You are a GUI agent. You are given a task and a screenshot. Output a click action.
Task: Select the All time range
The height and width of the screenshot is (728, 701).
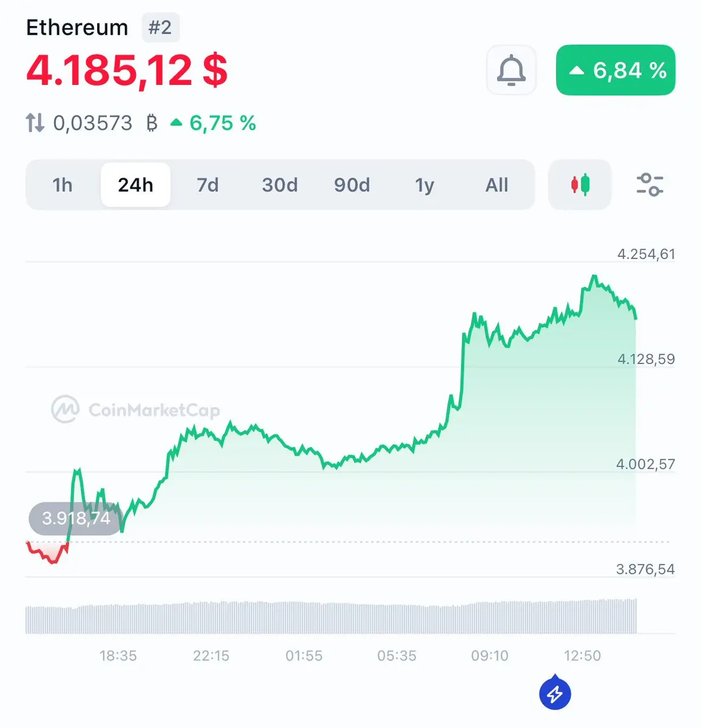[496, 185]
